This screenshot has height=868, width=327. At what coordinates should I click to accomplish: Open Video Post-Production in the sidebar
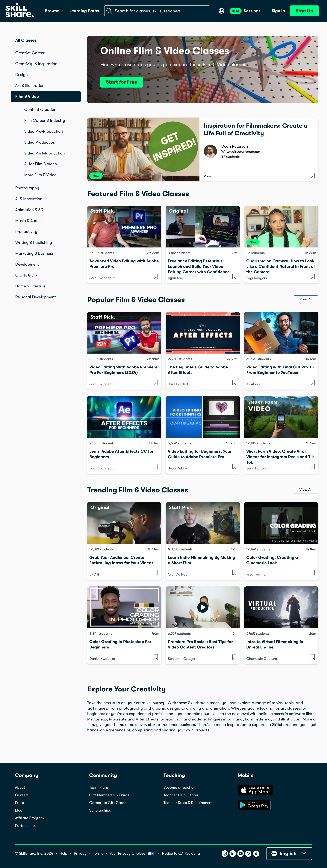44,153
